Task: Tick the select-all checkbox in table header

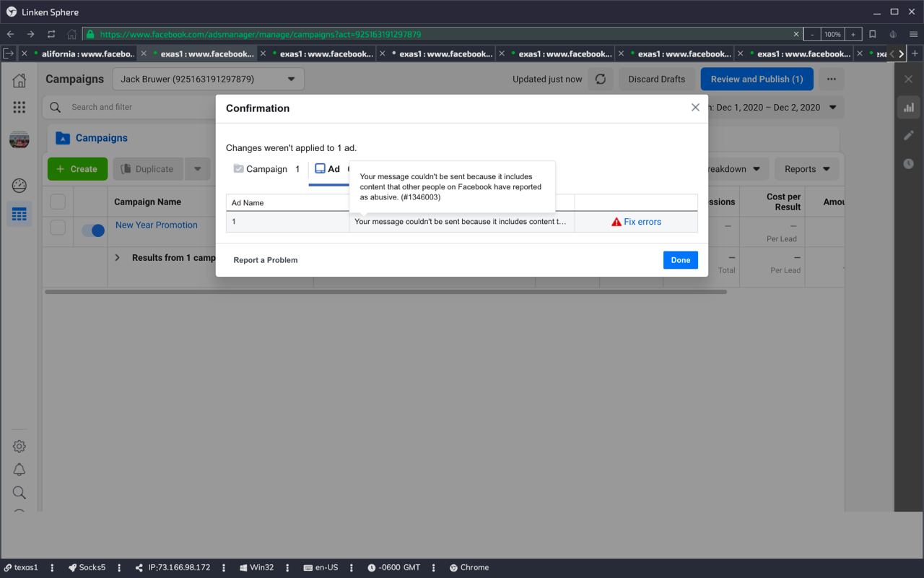Action: (58, 202)
